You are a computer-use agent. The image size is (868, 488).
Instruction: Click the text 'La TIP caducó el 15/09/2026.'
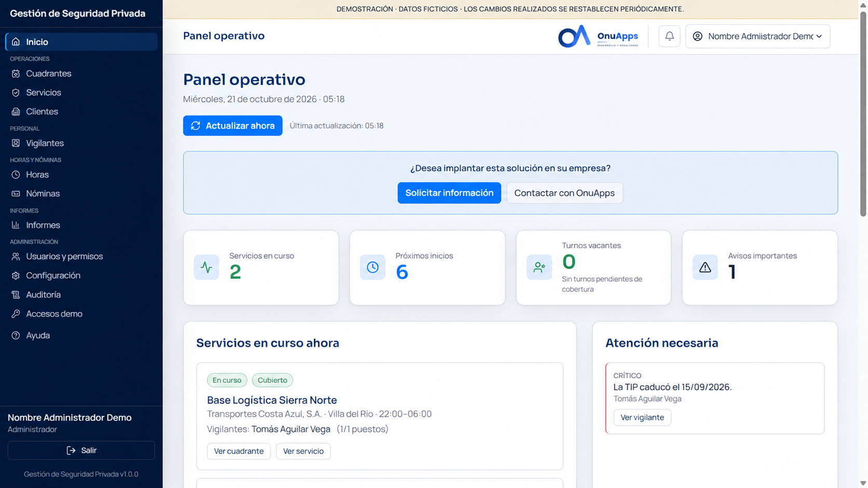click(672, 387)
